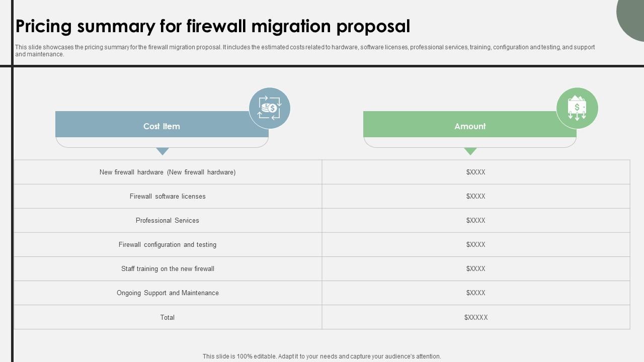Select the Amount header
This screenshot has height=362, width=644.
tap(470, 126)
